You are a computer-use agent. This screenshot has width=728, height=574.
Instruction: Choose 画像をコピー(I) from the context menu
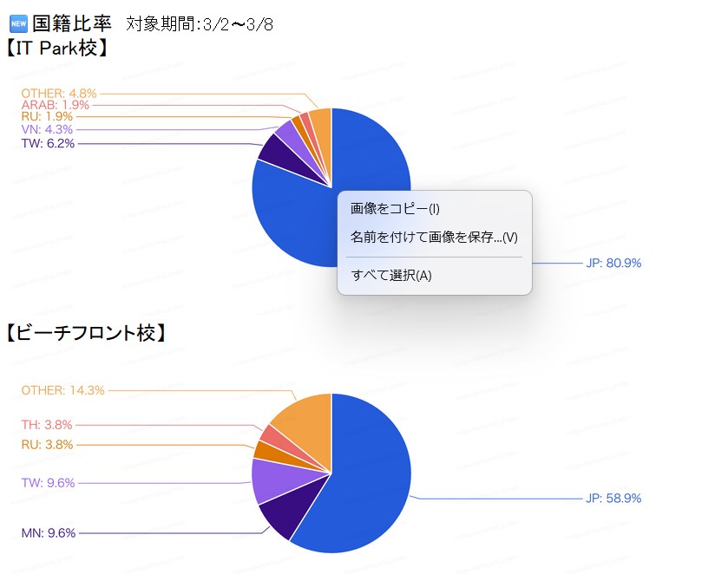(x=395, y=209)
